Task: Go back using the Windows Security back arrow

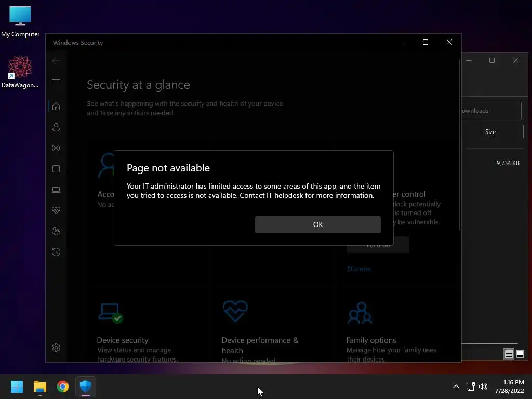Action: 56,61
